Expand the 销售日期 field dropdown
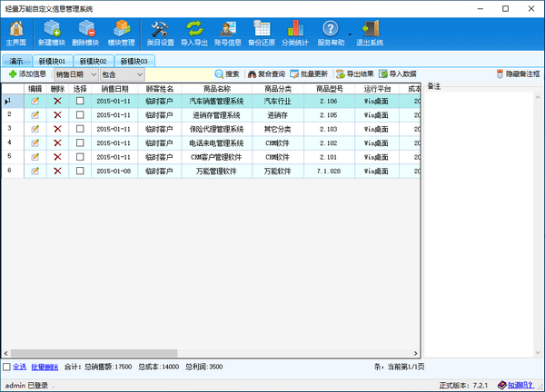 click(93, 73)
